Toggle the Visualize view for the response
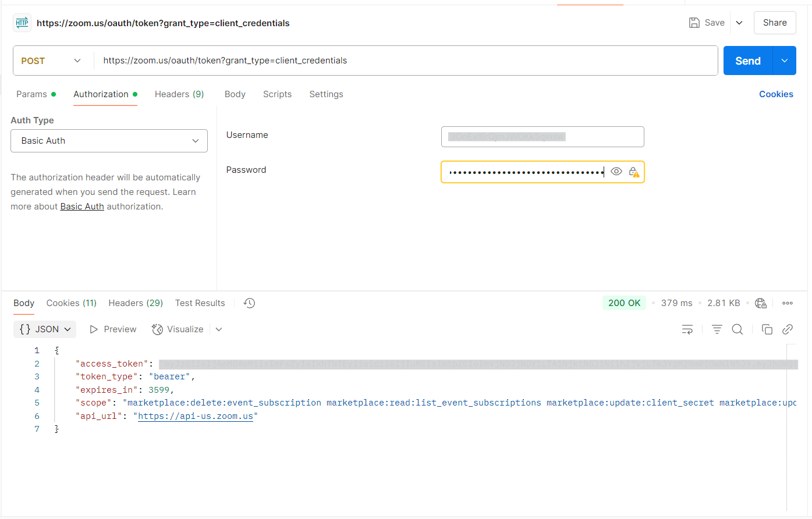The width and height of the screenshot is (812, 519). coord(178,329)
